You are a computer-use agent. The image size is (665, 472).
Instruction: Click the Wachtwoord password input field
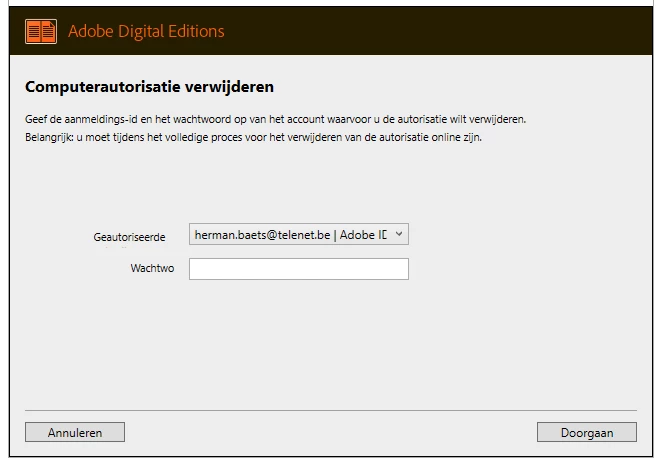point(299,269)
